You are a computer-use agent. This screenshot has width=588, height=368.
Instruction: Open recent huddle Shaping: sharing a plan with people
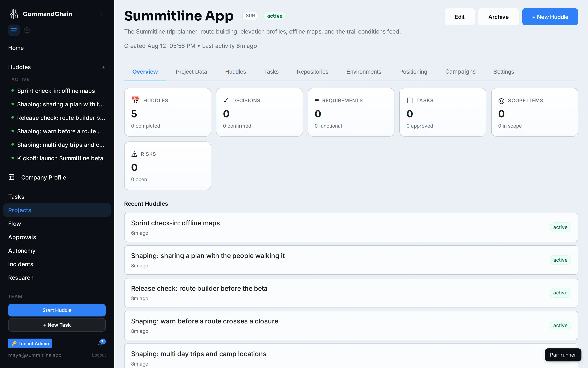[x=351, y=260]
